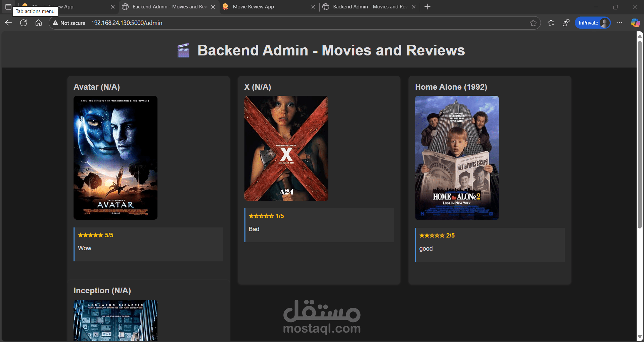This screenshot has width=644, height=342.
Task: Click the star rating icons on the X review
Action: tap(261, 216)
